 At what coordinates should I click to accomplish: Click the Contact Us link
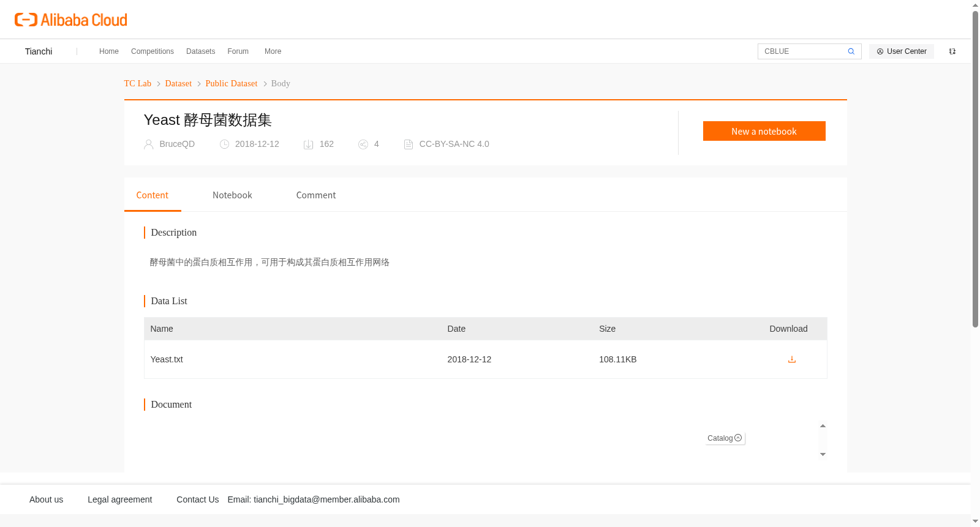pyautogui.click(x=198, y=499)
